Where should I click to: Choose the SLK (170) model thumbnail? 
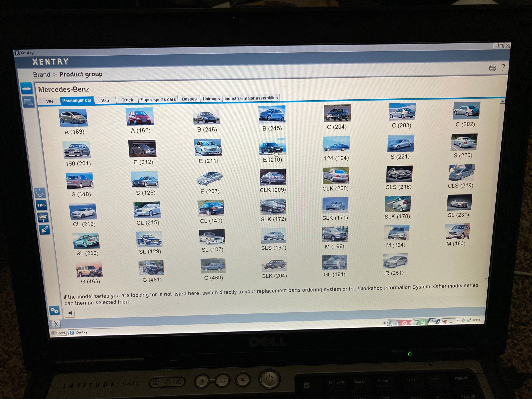[398, 204]
